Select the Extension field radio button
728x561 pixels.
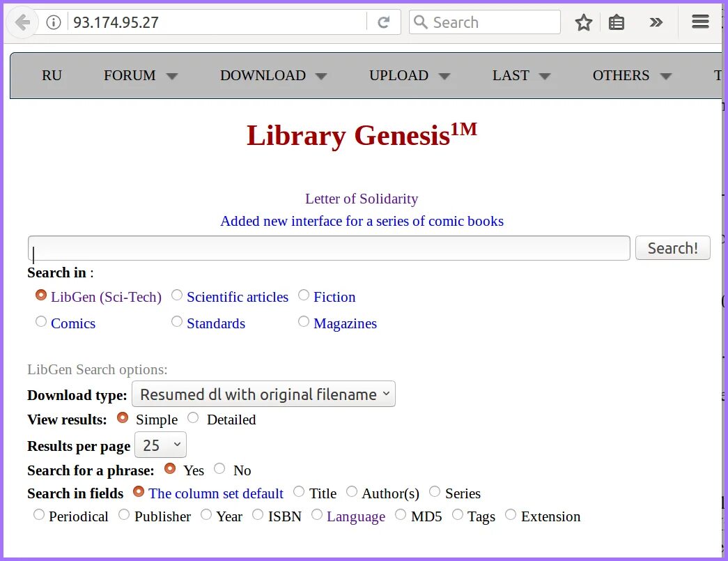(x=511, y=514)
